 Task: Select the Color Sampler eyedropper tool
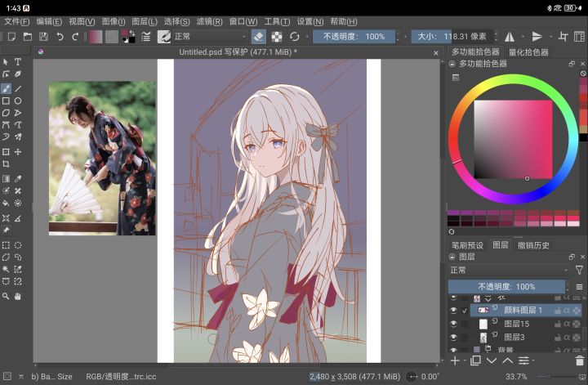point(18,179)
